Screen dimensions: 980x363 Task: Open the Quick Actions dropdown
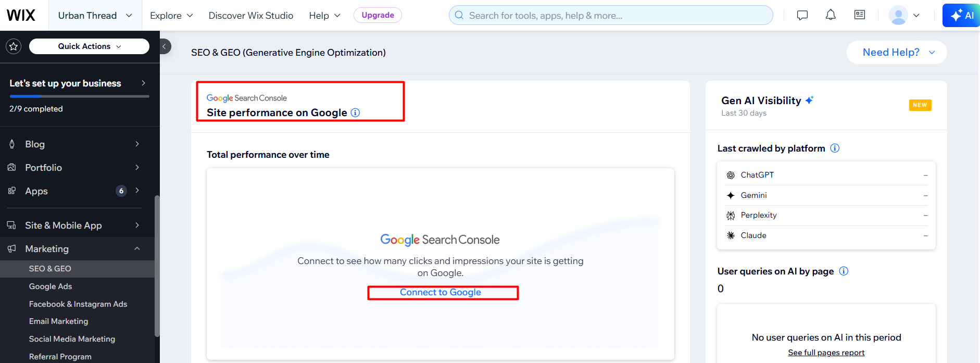tap(89, 46)
